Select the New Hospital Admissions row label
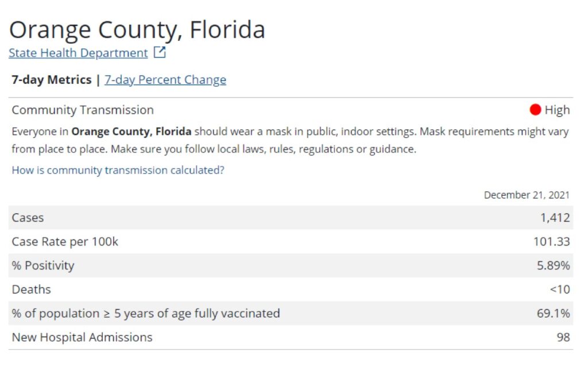 [82, 338]
